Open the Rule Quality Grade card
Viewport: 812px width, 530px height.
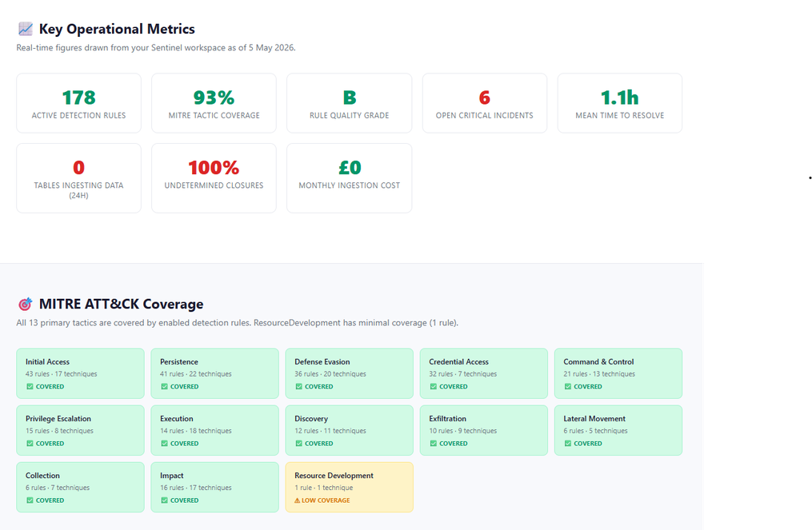(349, 103)
